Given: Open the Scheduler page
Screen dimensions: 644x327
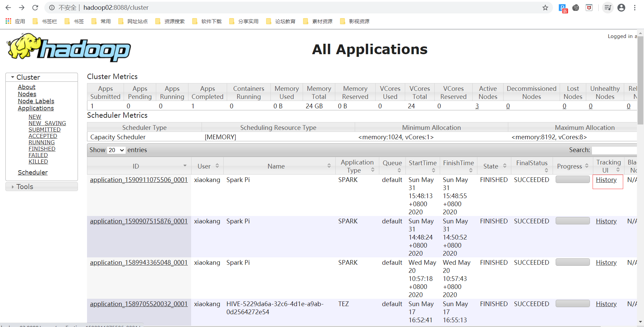Looking at the screenshot, I should pos(33,172).
